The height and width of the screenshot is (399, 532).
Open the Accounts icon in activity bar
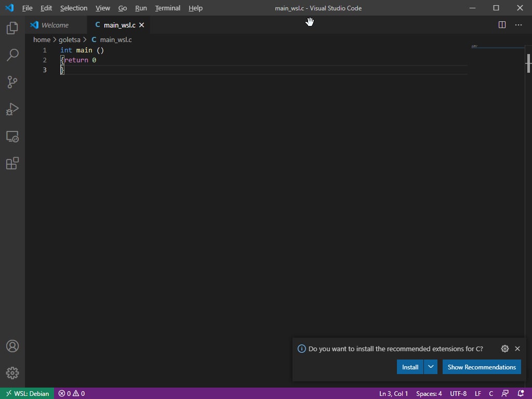coord(12,346)
